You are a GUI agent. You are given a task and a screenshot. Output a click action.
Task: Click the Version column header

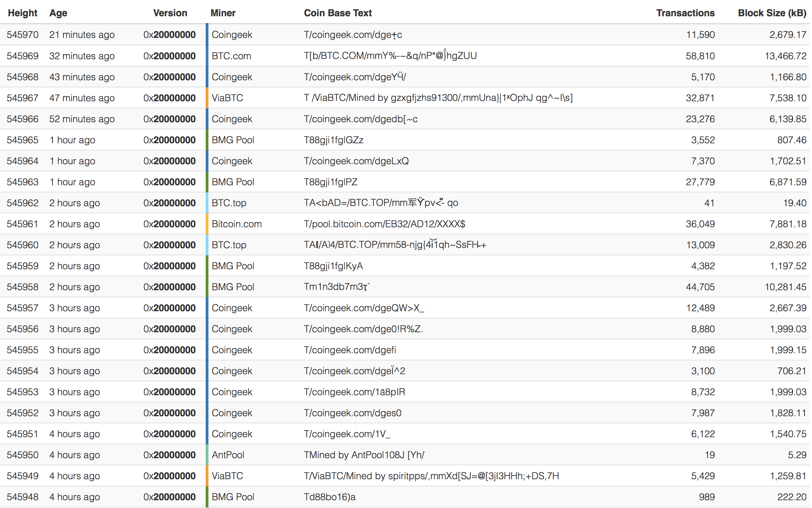[x=170, y=13]
